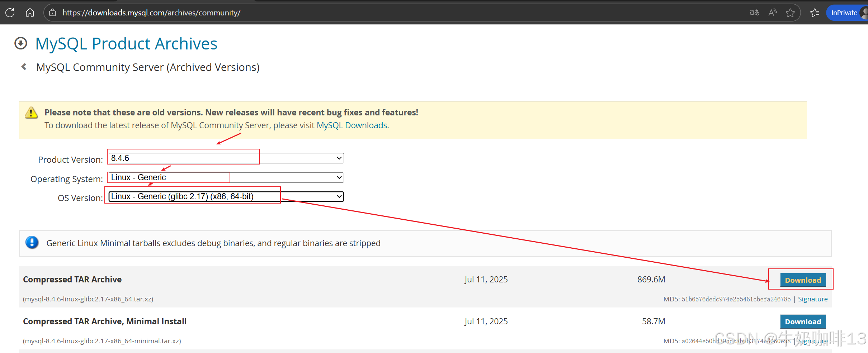
Task: Click the MySQL Product Archives download icon
Action: click(21, 43)
